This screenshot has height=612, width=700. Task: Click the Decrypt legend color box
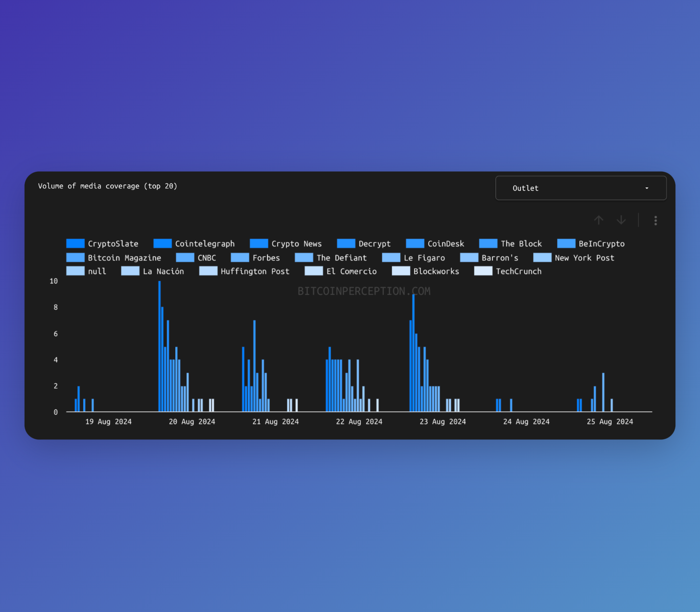point(346,244)
